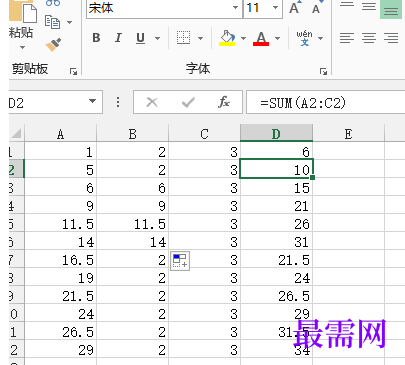Open the font name dropdown 宋体

235,7
